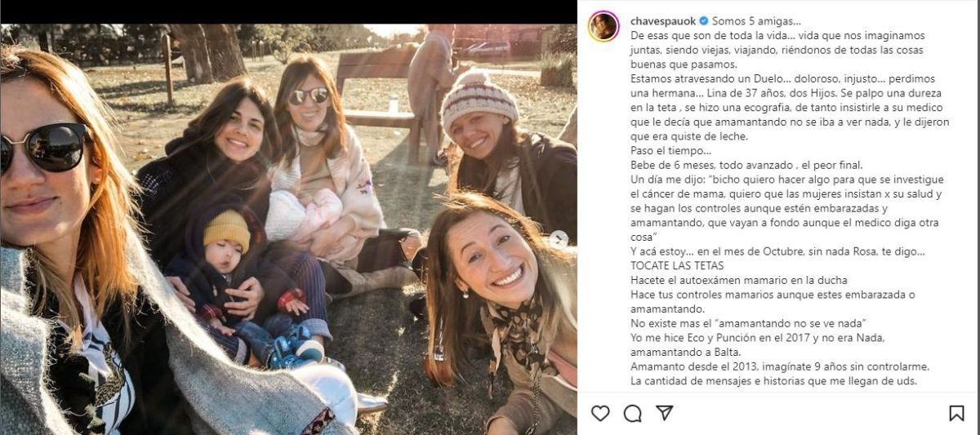
Task: Click the blue verified badge
Action: coord(704,21)
